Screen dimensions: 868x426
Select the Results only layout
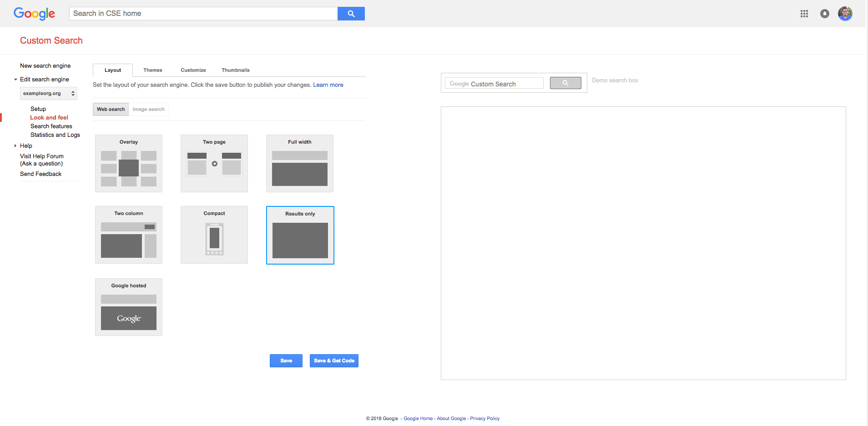pyautogui.click(x=300, y=235)
